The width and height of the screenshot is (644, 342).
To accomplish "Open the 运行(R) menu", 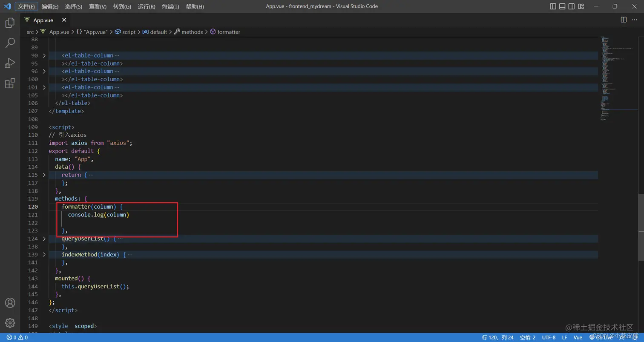I will [x=147, y=6].
